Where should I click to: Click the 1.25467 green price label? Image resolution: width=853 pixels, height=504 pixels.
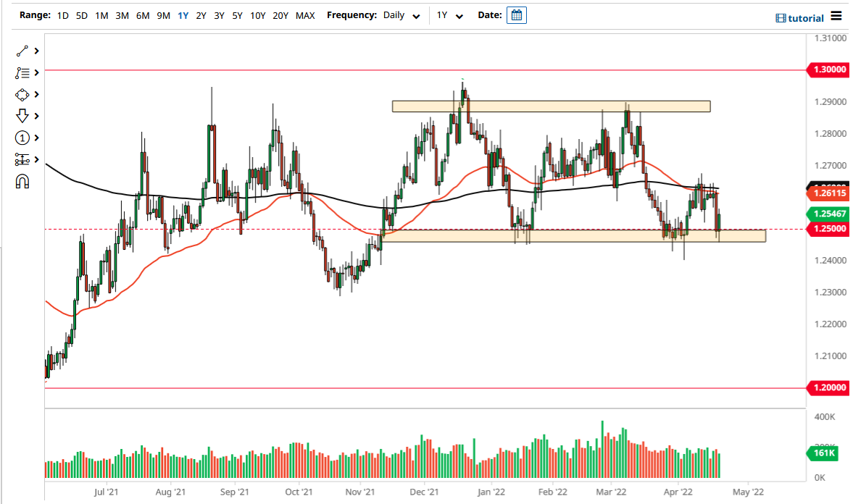pos(831,214)
